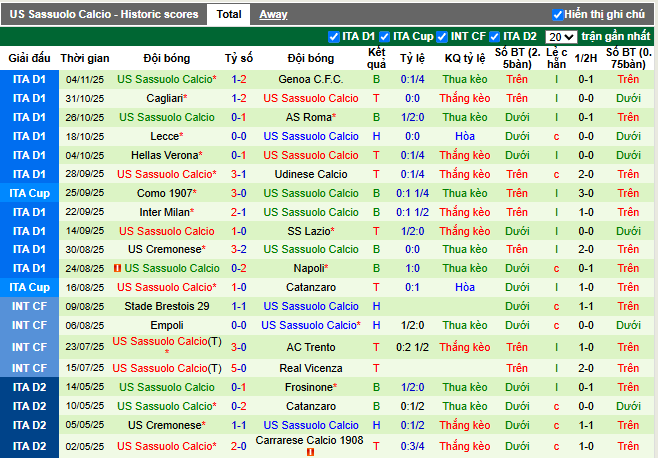Click Stade Brestois 29 team name

(x=167, y=306)
